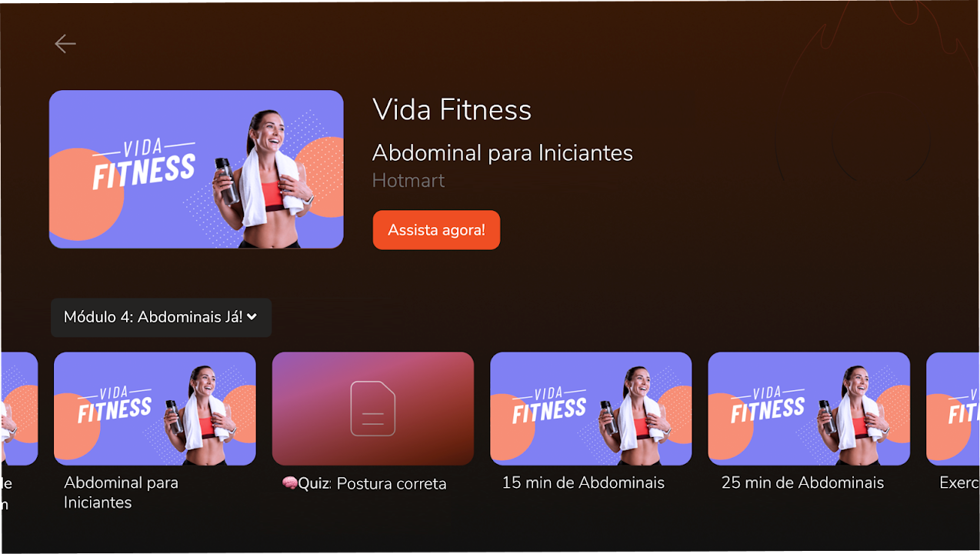The width and height of the screenshot is (980, 554).
Task: Start watching with Assista agora! button
Action: point(436,230)
